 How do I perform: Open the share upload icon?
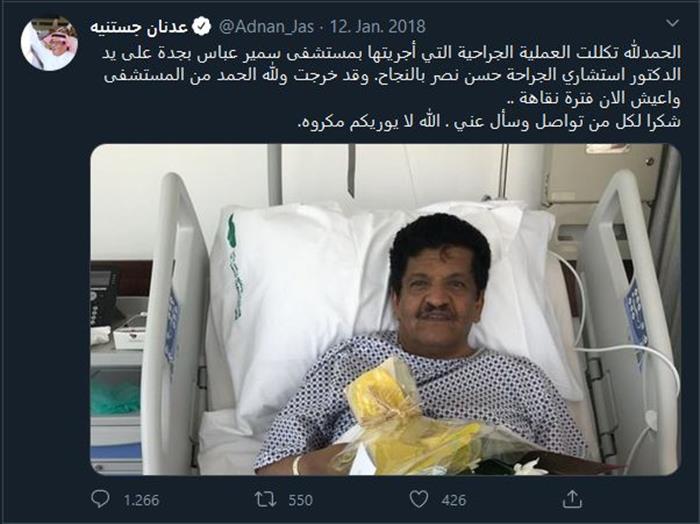[572, 499]
